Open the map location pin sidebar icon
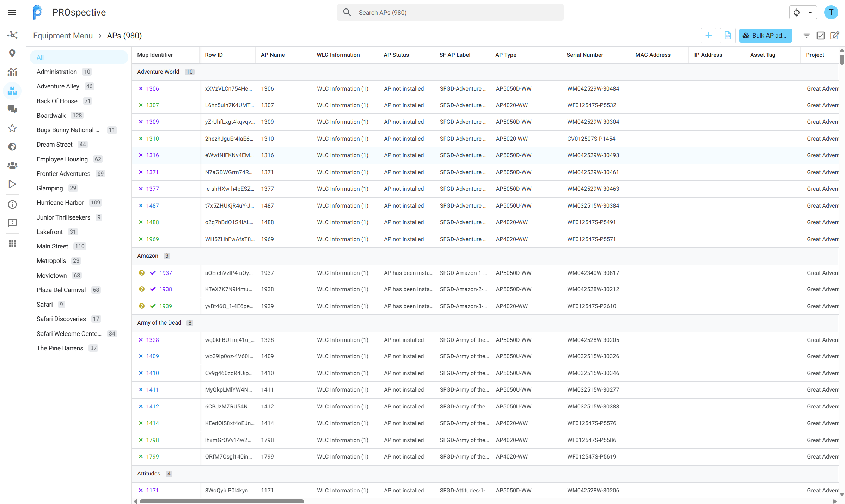Image resolution: width=845 pixels, height=504 pixels. [x=12, y=53]
